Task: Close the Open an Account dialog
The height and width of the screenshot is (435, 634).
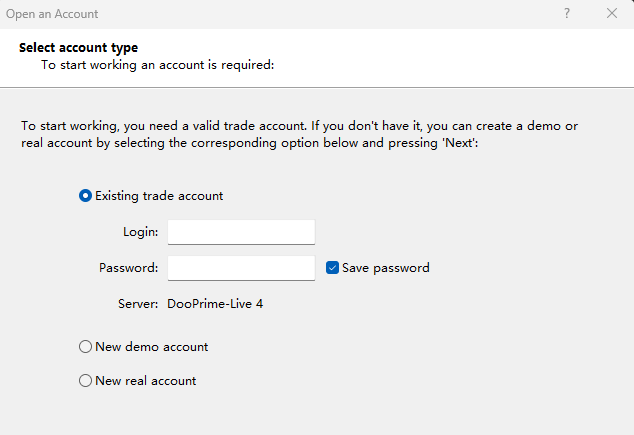Action: tap(612, 14)
